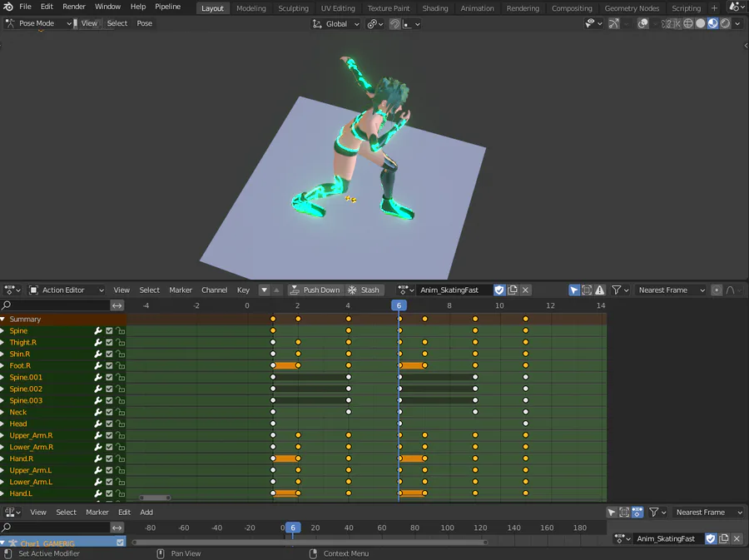Open the Channel menu in Action Editor
The height and width of the screenshot is (560, 749).
[215, 290]
